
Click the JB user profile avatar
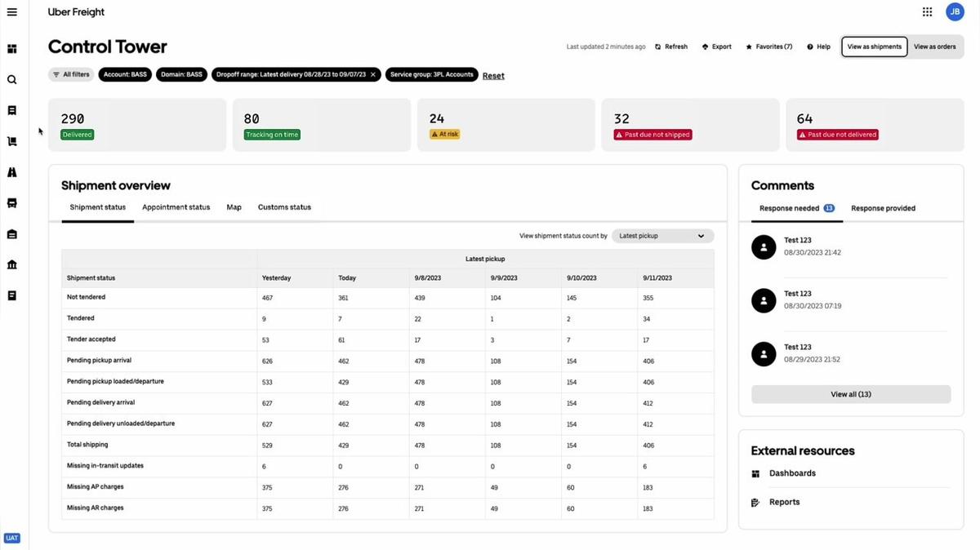955,12
